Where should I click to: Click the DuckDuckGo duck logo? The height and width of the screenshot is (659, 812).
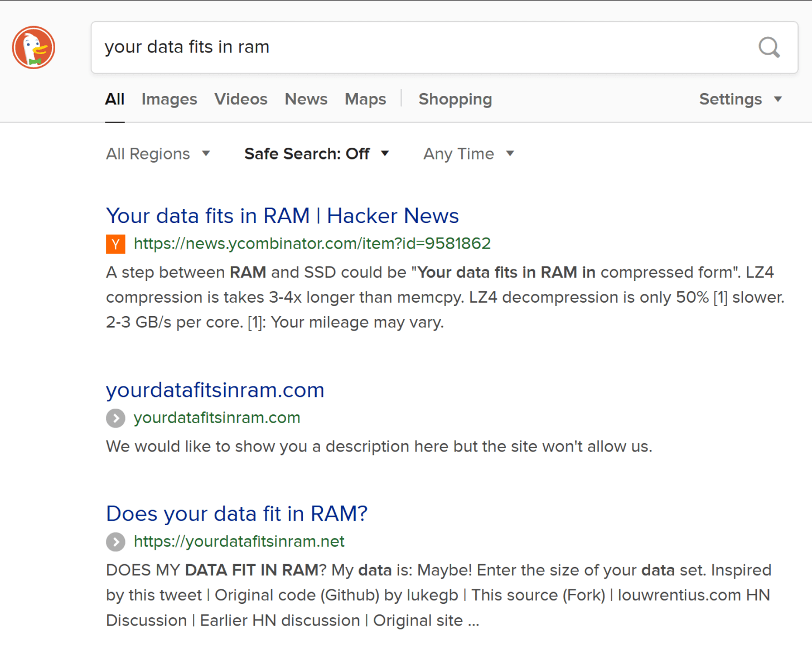33,47
